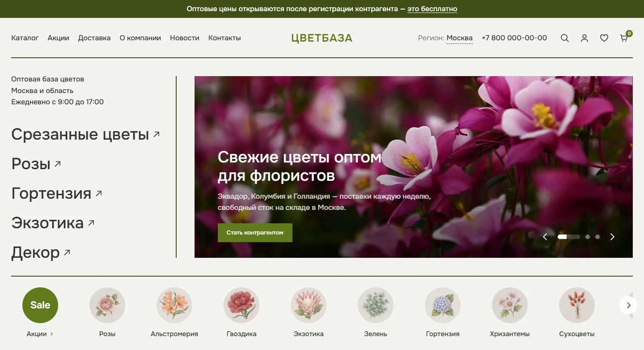Click the banner heading "Свежие цветы оптом"

pos(300,158)
